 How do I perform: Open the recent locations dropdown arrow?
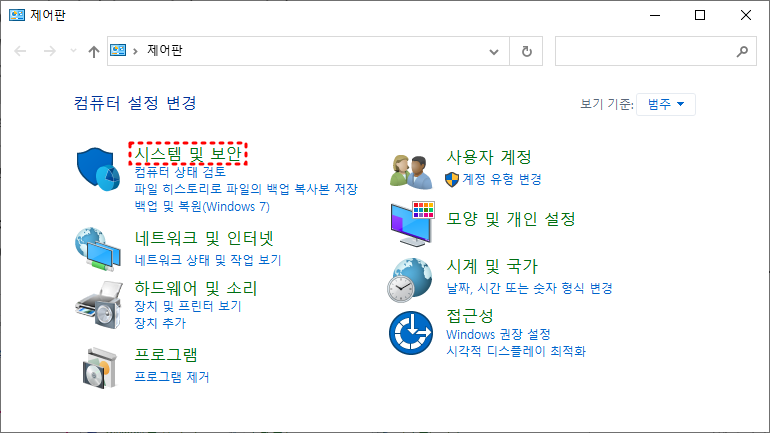click(73, 51)
